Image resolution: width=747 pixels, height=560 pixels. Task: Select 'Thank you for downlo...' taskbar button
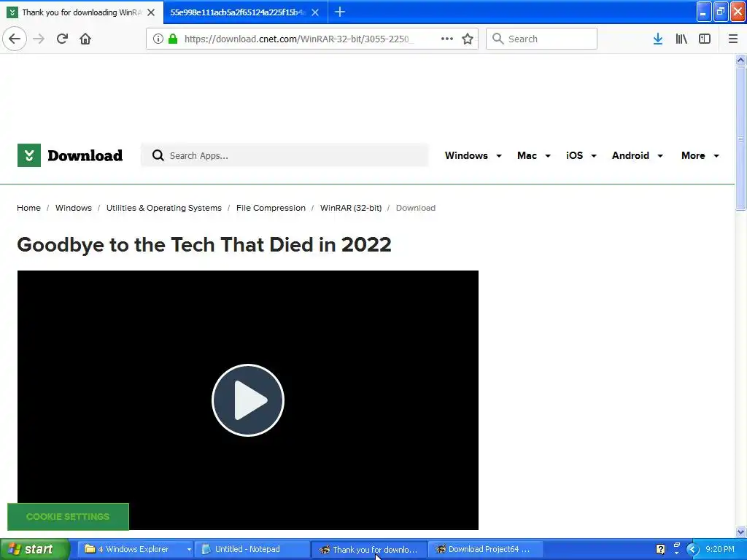pos(369,549)
